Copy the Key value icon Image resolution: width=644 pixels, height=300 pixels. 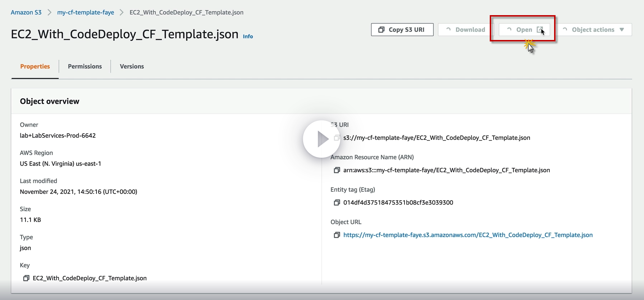coord(26,278)
